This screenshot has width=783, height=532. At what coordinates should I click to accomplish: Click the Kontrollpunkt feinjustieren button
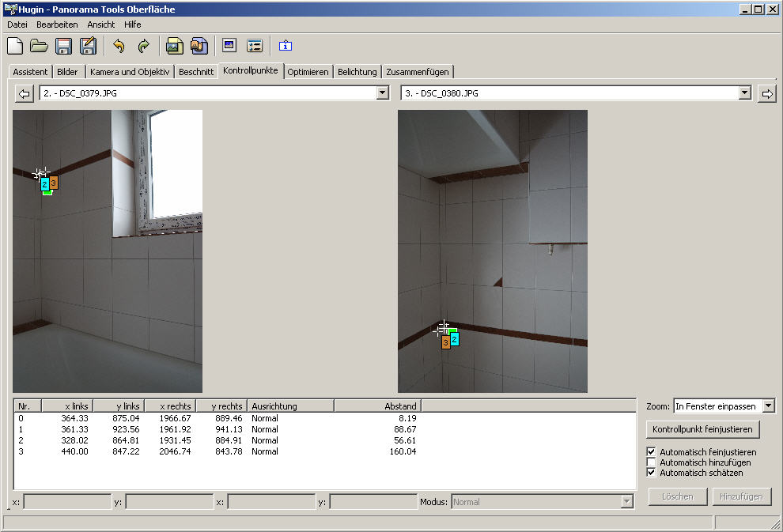pos(703,429)
